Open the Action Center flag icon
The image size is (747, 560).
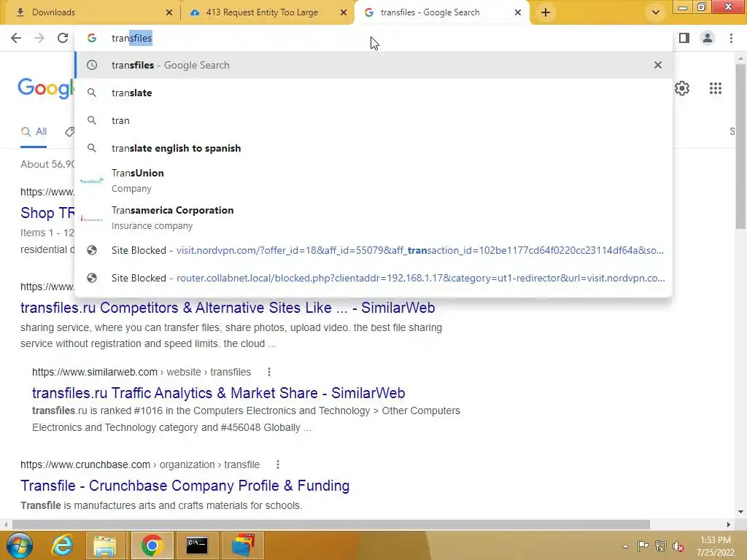[x=643, y=547]
